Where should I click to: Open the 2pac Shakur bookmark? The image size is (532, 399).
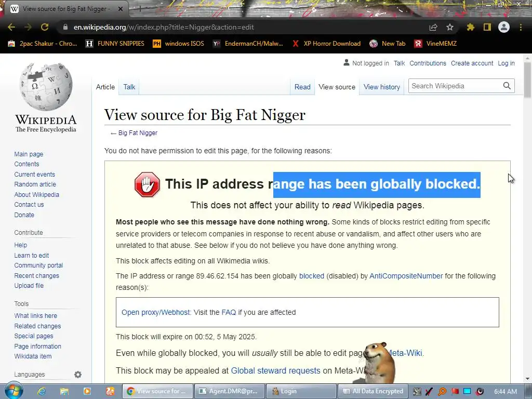tap(43, 44)
